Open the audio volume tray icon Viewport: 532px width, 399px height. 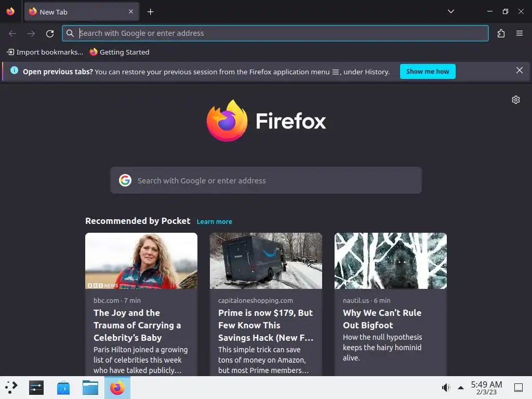click(x=445, y=388)
